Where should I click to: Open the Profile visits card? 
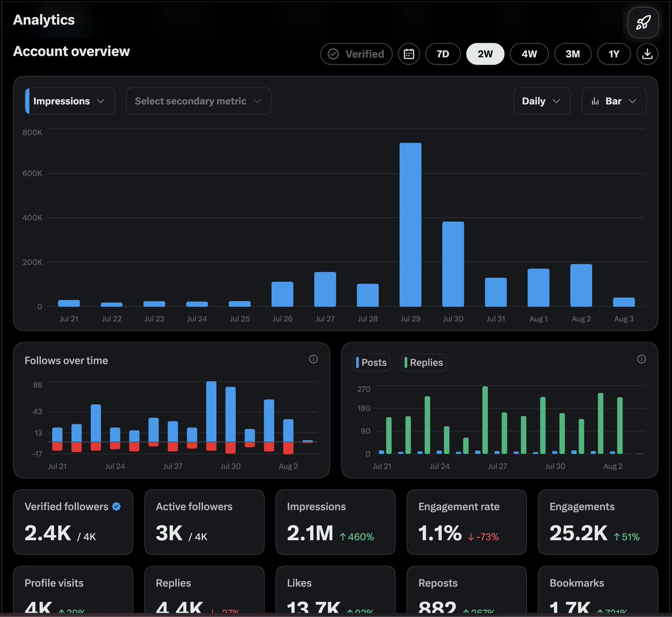tap(73, 591)
